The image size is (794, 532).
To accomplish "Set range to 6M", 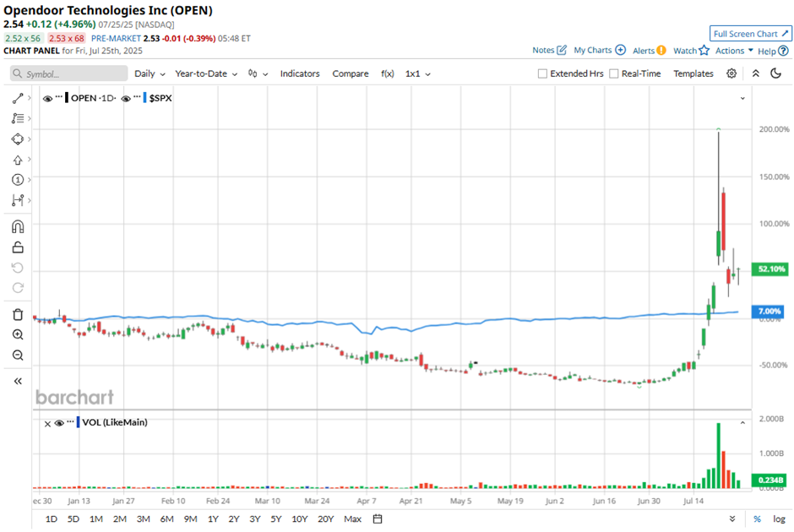I will click(167, 518).
